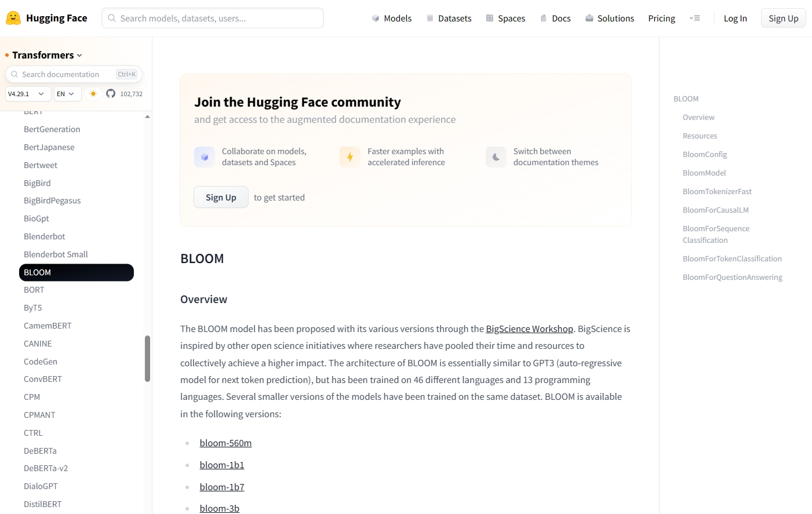Open the EN language dropdown
The width and height of the screenshot is (812, 514).
[x=67, y=94]
